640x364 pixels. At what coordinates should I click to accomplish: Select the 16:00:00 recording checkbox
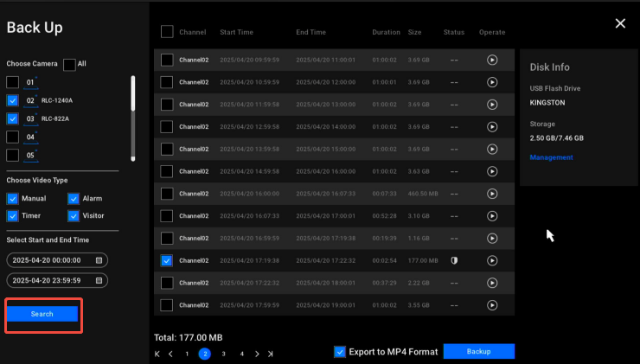pos(167,194)
